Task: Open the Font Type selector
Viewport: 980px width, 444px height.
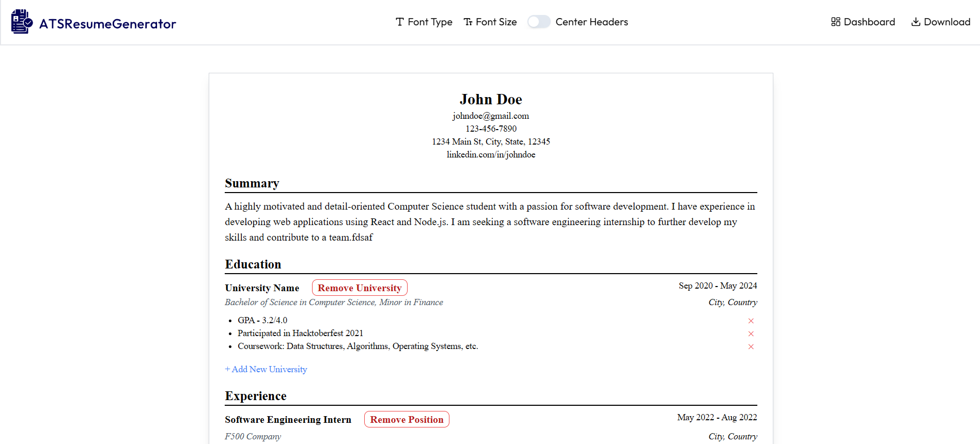Action: pos(424,22)
